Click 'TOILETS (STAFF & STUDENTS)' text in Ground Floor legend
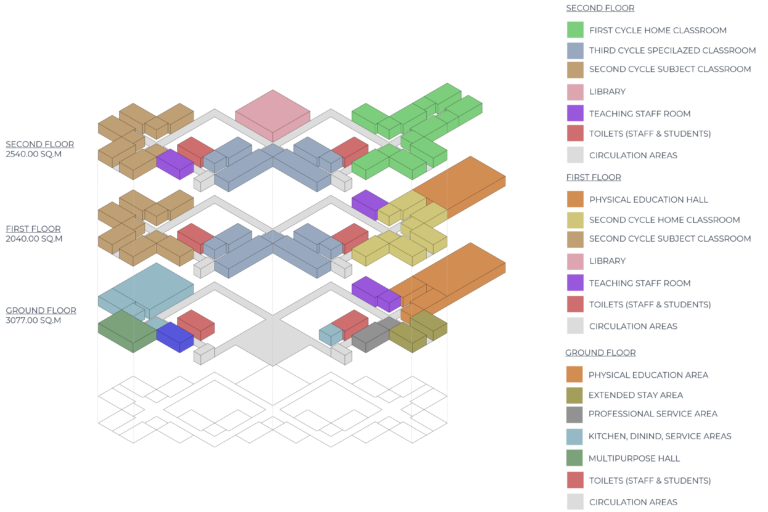 click(x=650, y=481)
